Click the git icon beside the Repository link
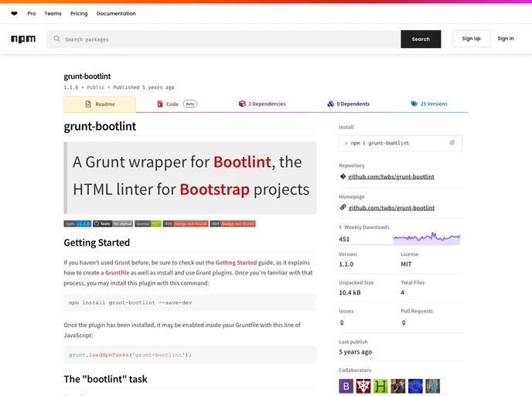 [343, 176]
